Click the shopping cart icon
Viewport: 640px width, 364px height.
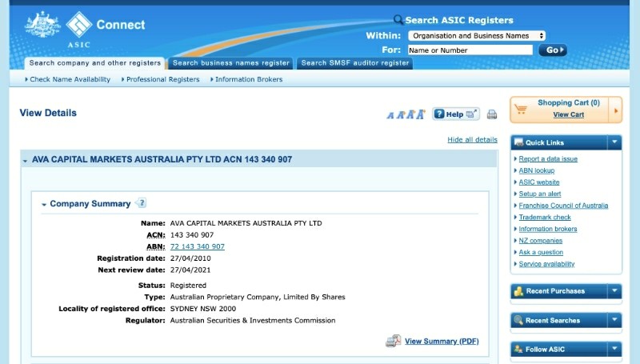point(521,110)
